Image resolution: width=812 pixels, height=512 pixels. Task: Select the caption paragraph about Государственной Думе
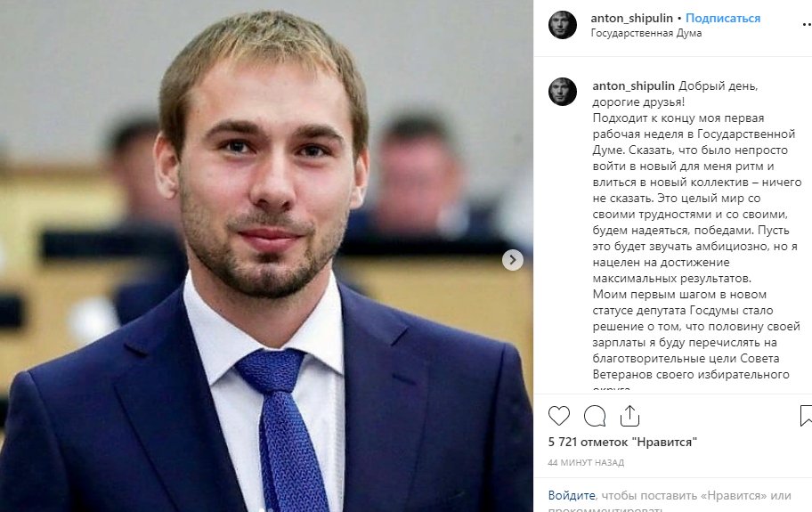[x=696, y=199]
